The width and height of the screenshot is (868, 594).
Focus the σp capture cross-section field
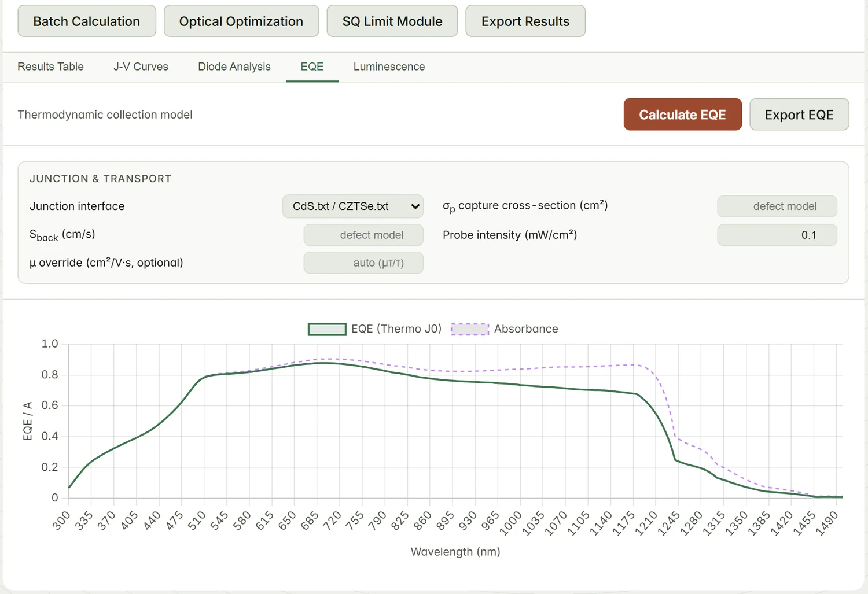pyautogui.click(x=777, y=206)
